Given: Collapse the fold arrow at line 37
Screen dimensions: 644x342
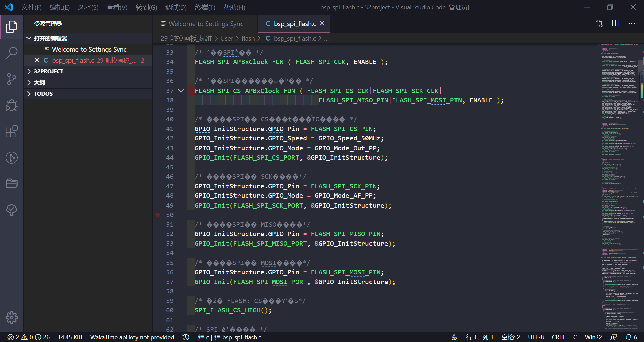Looking at the screenshot, I should (181, 91).
